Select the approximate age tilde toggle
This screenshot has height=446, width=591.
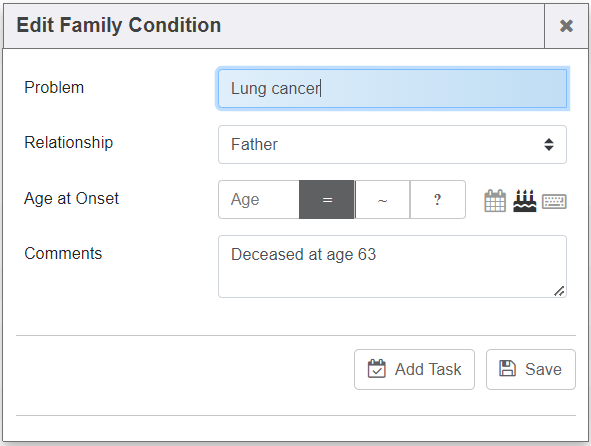pos(382,199)
